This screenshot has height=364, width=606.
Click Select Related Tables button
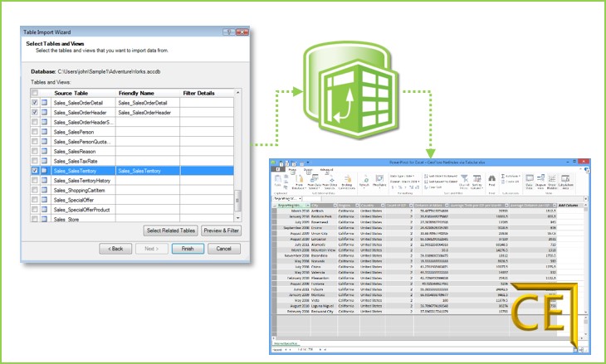[x=171, y=231]
